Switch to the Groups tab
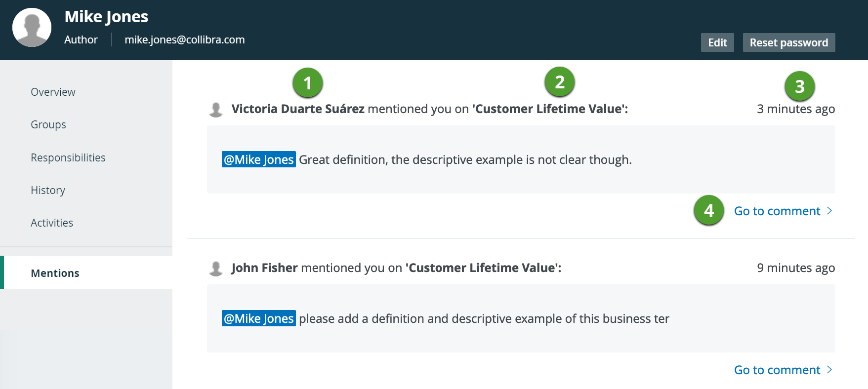Screen dimensions: 868x389 [48, 125]
